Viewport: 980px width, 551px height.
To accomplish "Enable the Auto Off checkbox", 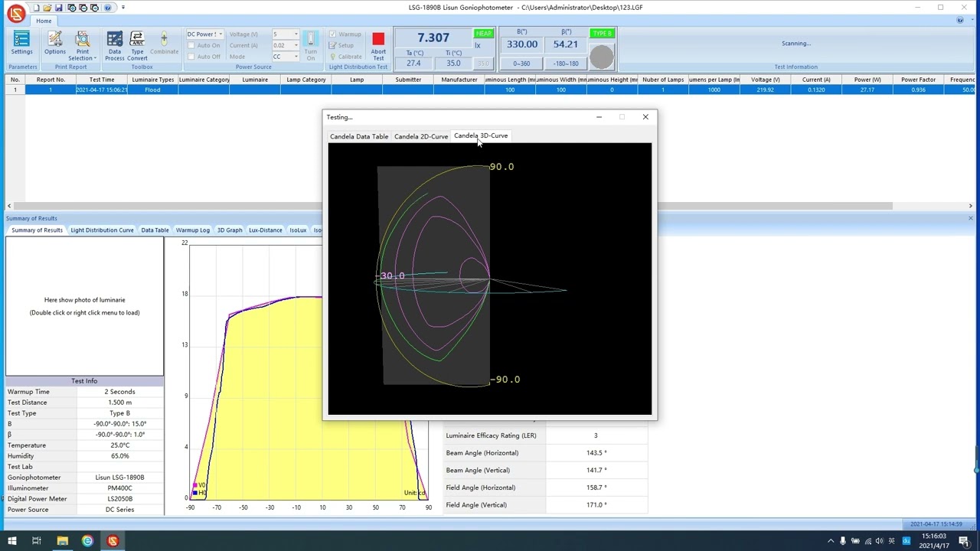I will click(191, 57).
